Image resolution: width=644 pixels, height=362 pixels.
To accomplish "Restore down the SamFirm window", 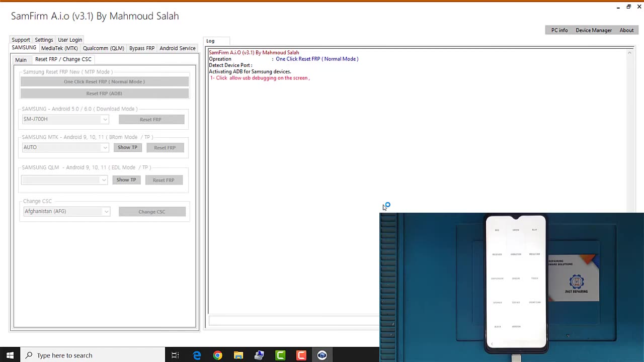I will [x=629, y=7].
